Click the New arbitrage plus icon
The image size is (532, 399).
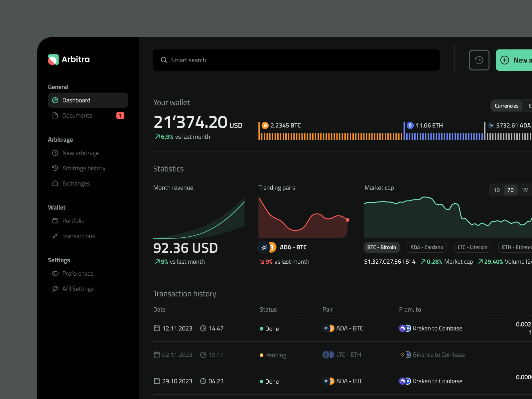[x=55, y=153]
